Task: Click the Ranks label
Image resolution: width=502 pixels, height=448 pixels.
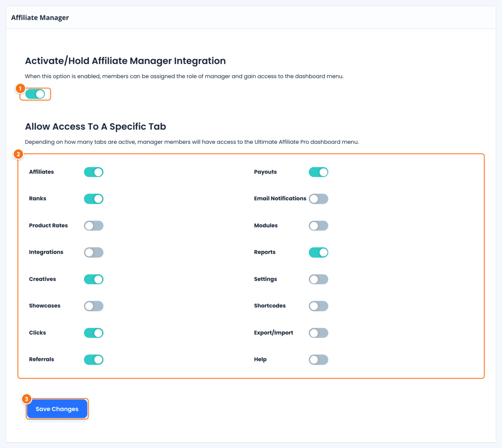Action: [37, 198]
